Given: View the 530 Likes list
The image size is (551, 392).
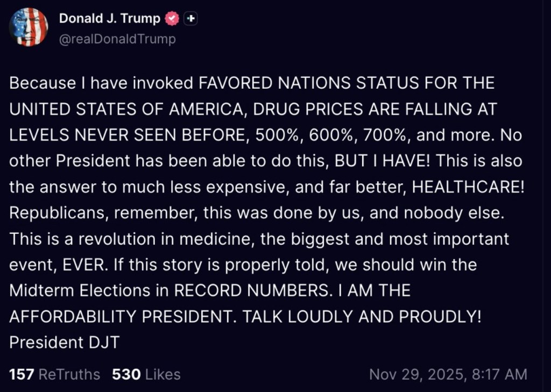Looking at the screenshot, I should [x=146, y=374].
